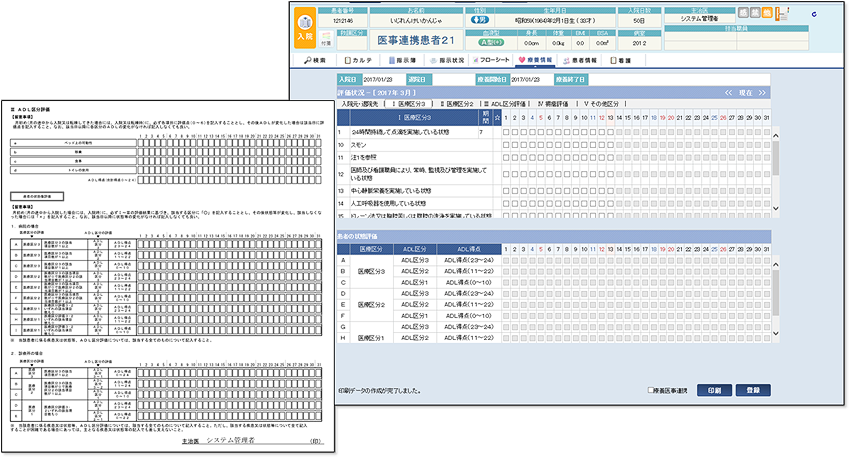Jump to 現在 current month
This screenshot has height=458, width=850.
(745, 93)
